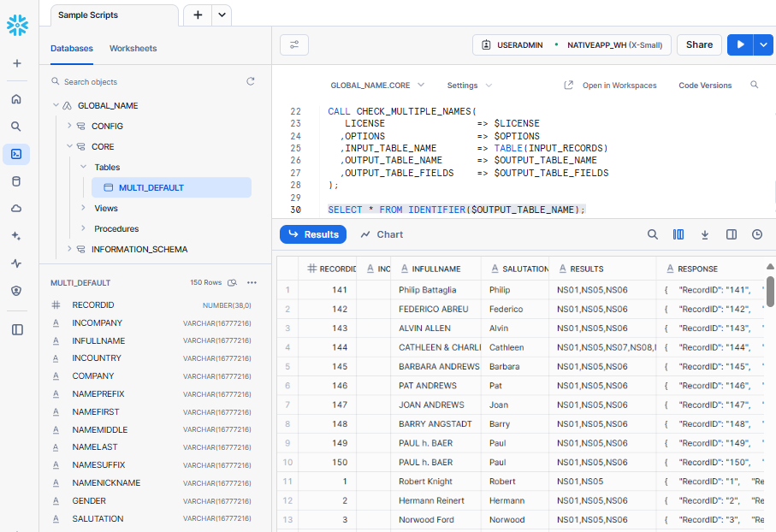Screen dimensions: 776x532
Task: Click the Create plus icon in the sidebar
Action: [x=17, y=63]
